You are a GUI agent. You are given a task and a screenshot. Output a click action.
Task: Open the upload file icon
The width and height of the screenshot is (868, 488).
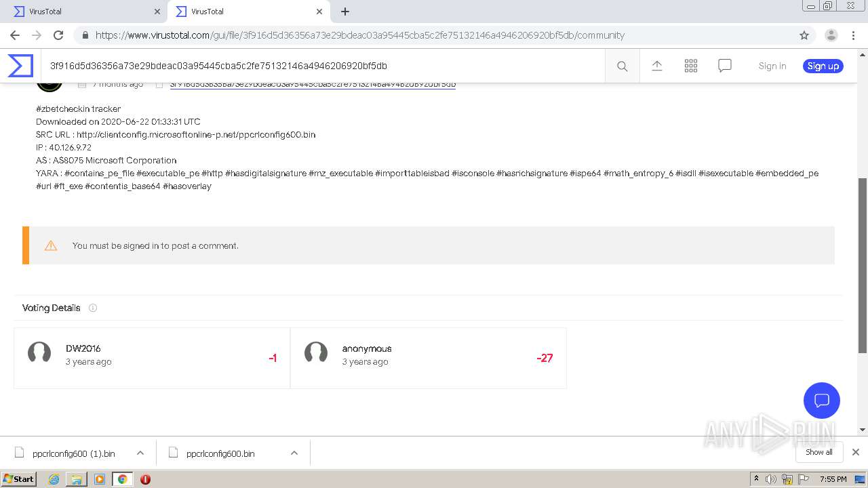(x=657, y=66)
